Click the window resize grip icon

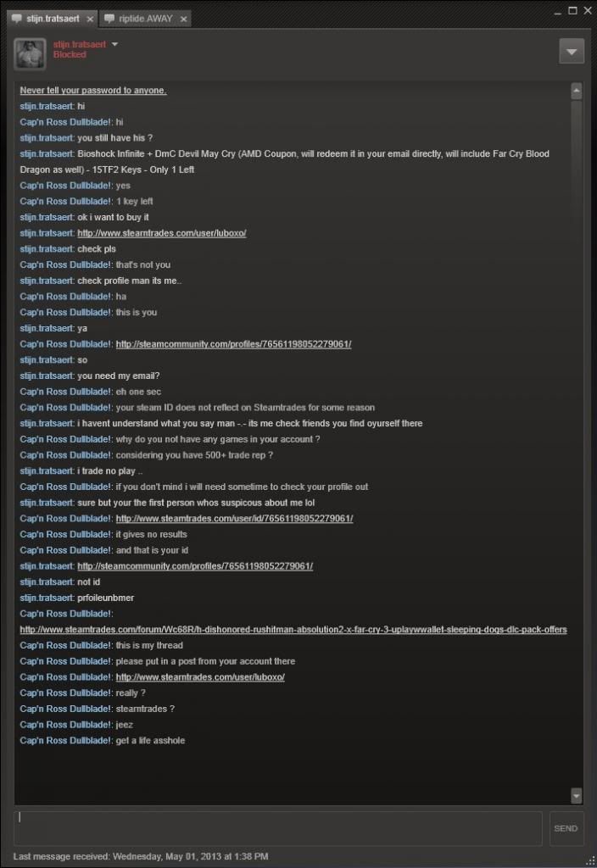tap(590, 861)
